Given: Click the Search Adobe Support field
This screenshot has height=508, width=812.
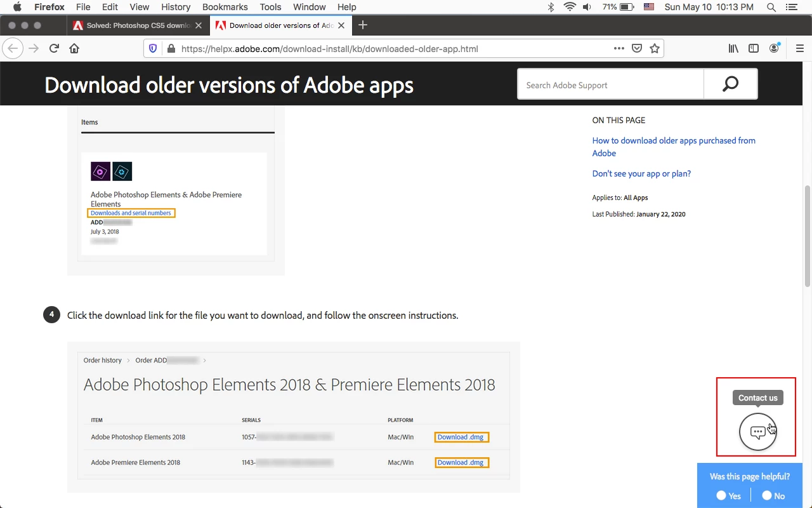Looking at the screenshot, I should (x=610, y=85).
